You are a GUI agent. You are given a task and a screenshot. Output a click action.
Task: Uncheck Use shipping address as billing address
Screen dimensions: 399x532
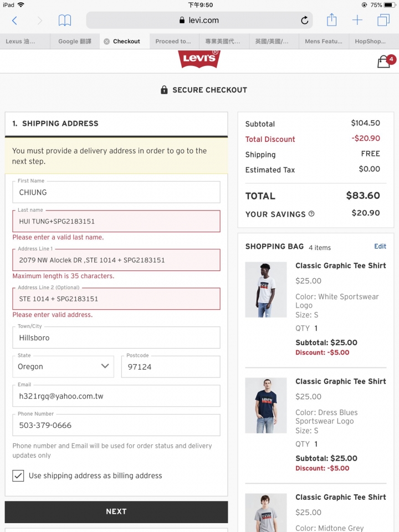[18, 475]
